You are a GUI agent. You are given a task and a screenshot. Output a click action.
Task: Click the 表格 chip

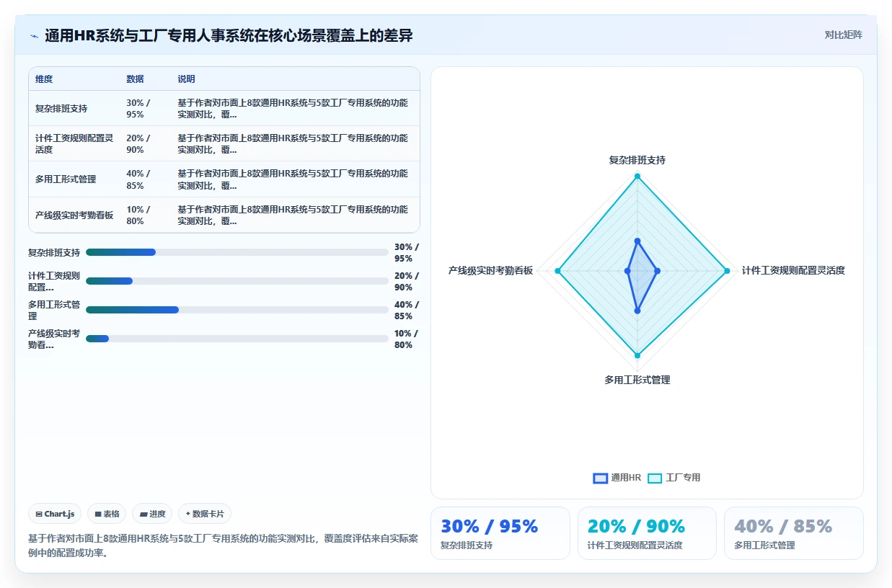click(x=107, y=514)
